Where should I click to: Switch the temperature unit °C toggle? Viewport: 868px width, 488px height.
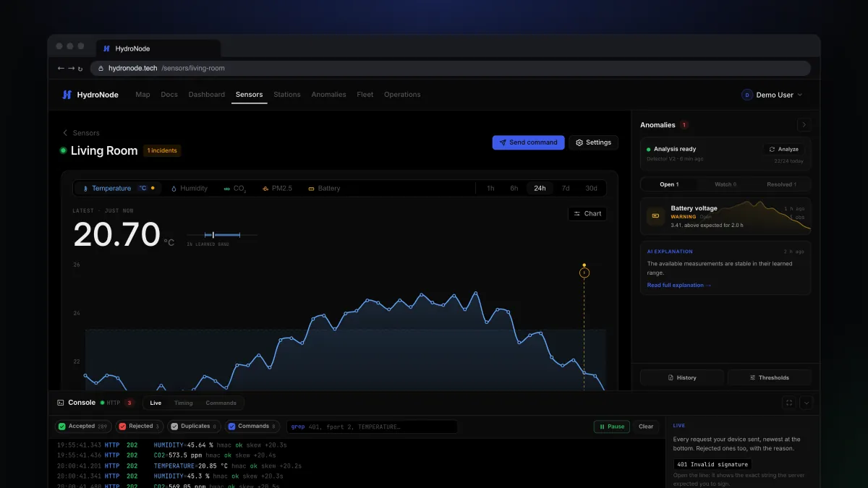142,188
